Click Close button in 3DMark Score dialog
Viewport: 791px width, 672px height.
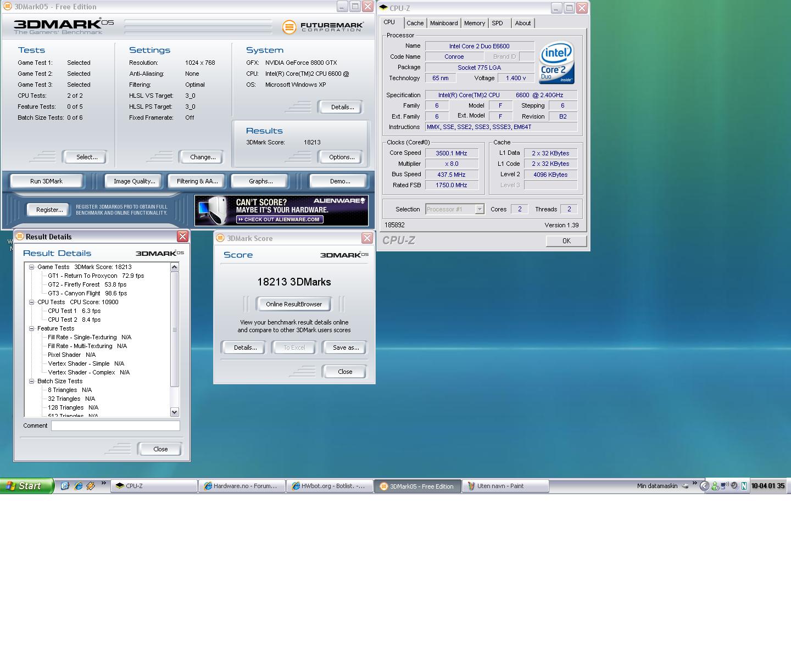click(345, 372)
